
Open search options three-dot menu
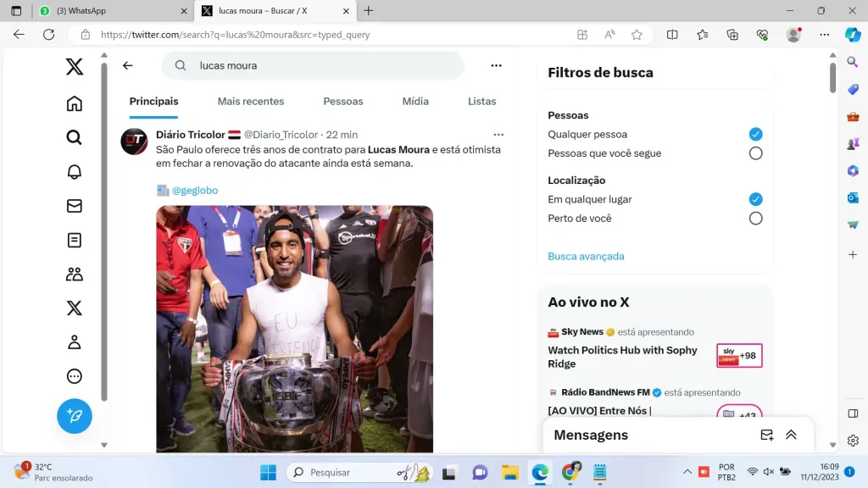pos(496,65)
